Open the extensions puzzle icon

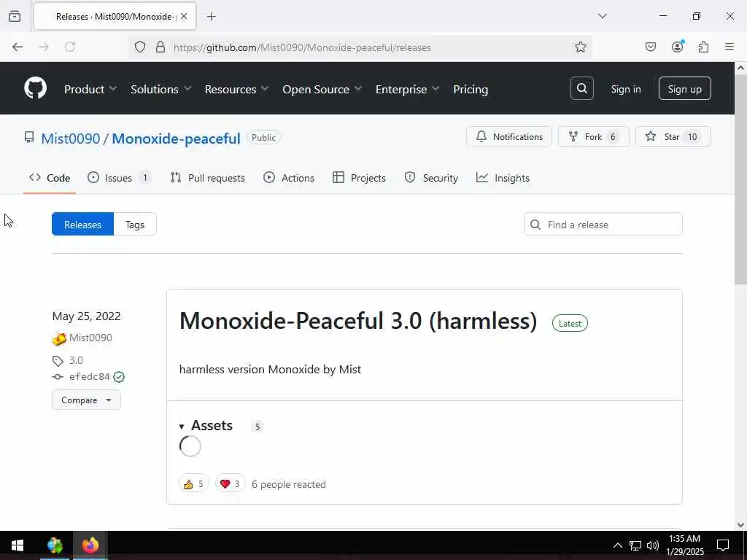coord(704,47)
